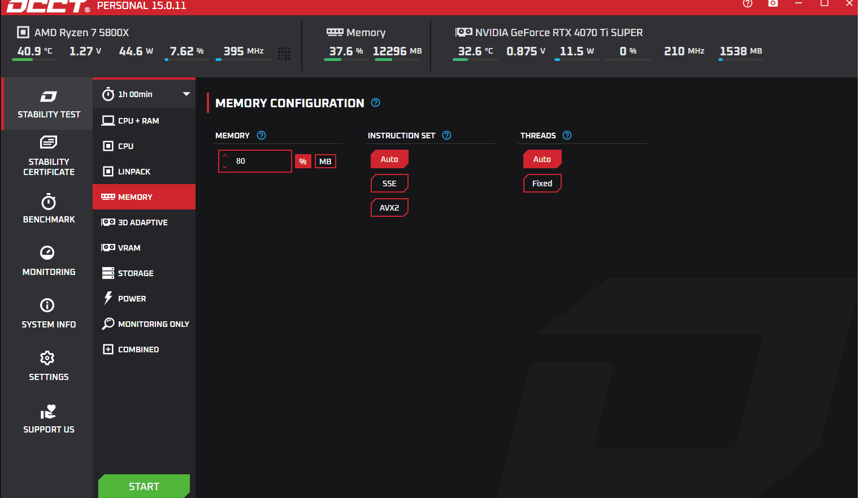
Task: Click the CPU temperature reading 40.9 °C
Action: [35, 51]
